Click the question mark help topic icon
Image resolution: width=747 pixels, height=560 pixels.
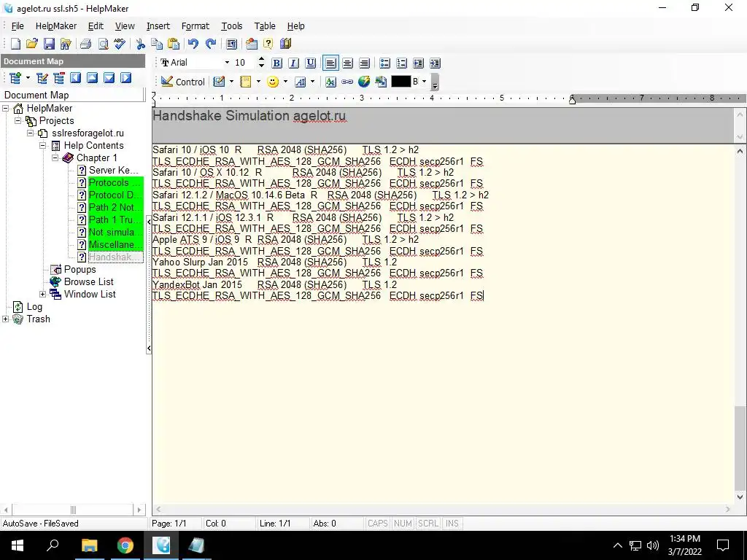pyautogui.click(x=268, y=44)
